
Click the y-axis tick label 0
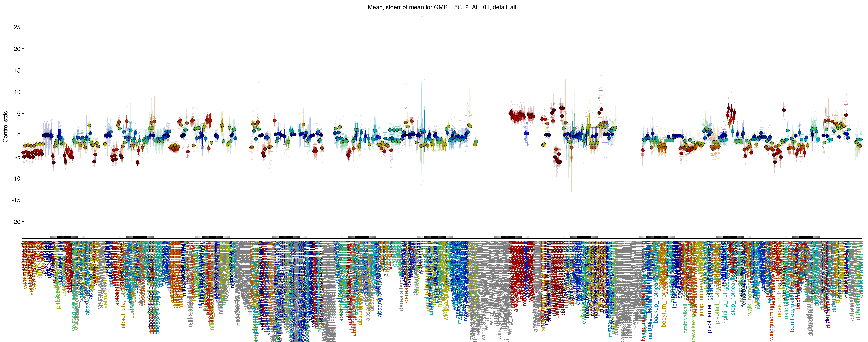coord(19,135)
